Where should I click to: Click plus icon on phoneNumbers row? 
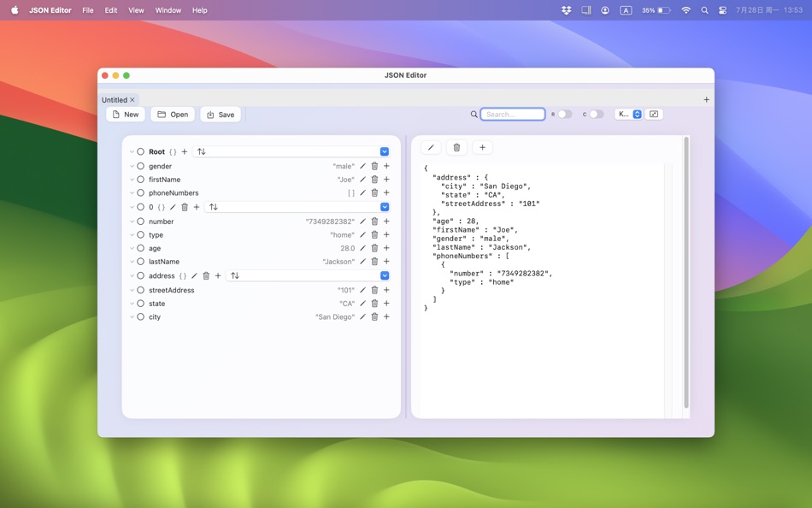click(386, 192)
